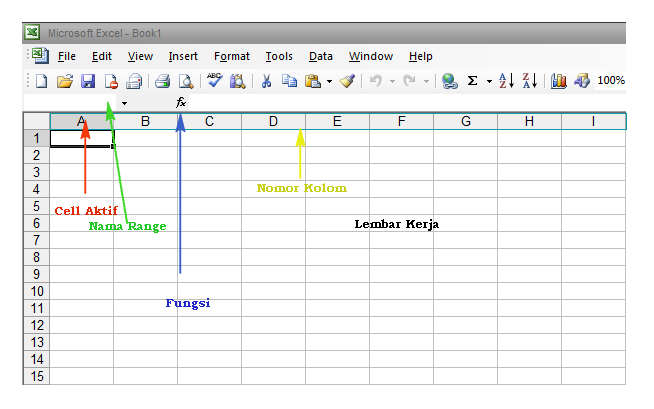
Task: Click the Insert Function fx icon
Action: pyautogui.click(x=181, y=102)
